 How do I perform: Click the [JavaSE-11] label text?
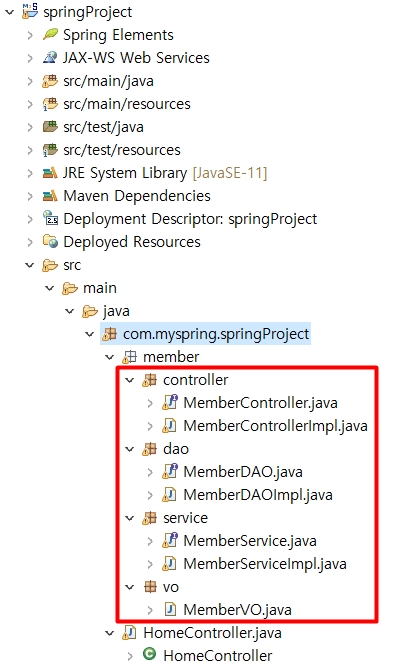click(x=230, y=173)
